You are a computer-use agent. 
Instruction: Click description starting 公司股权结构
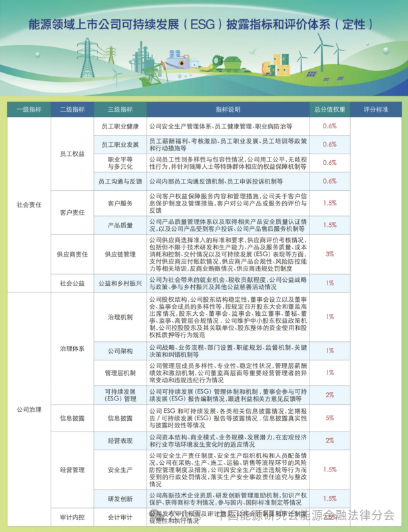(x=228, y=317)
